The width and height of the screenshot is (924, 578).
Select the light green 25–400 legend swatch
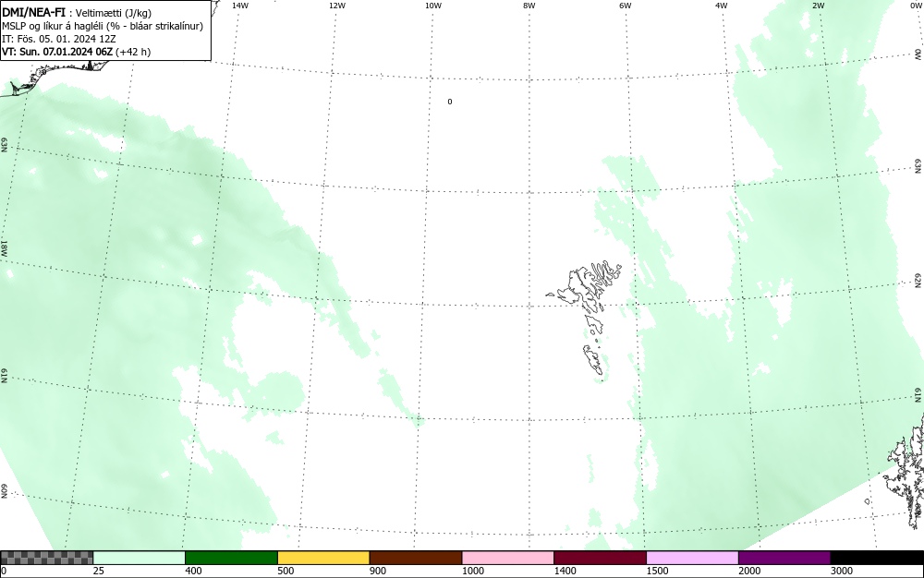pyautogui.click(x=140, y=558)
